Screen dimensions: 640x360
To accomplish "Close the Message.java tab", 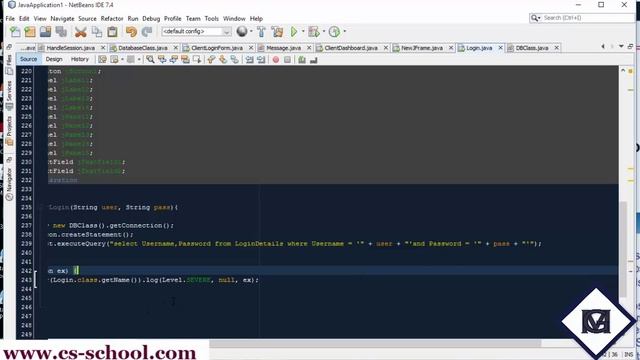I will [x=309, y=48].
